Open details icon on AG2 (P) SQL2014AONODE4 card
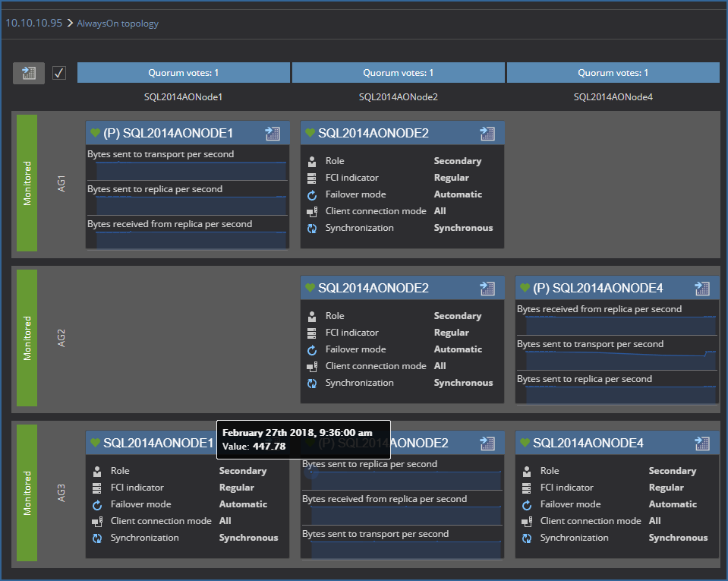The height and width of the screenshot is (581, 728). tap(702, 289)
